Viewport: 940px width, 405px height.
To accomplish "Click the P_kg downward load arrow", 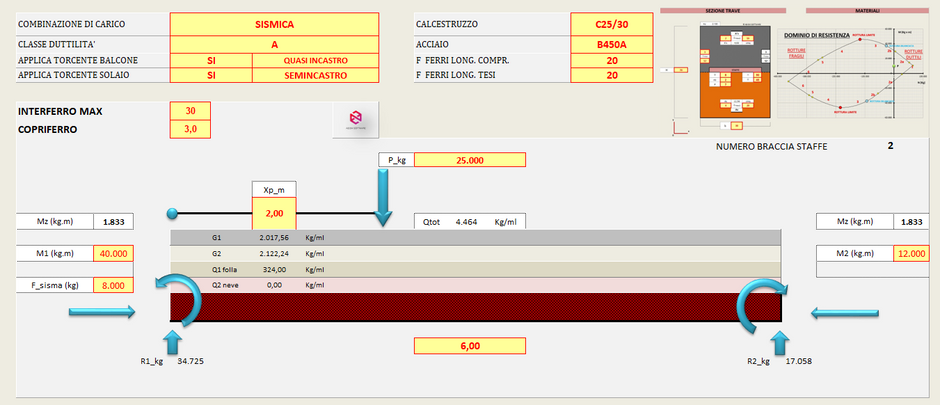I will (383, 197).
